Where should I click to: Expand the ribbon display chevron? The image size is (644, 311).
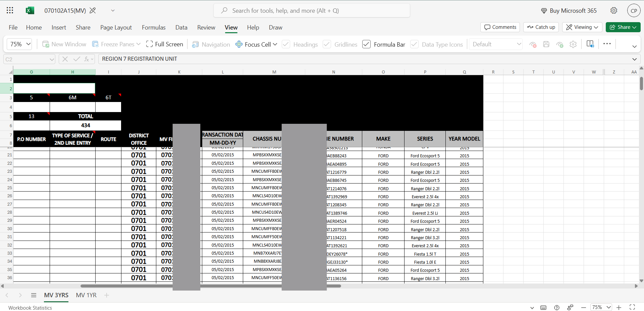(634, 47)
